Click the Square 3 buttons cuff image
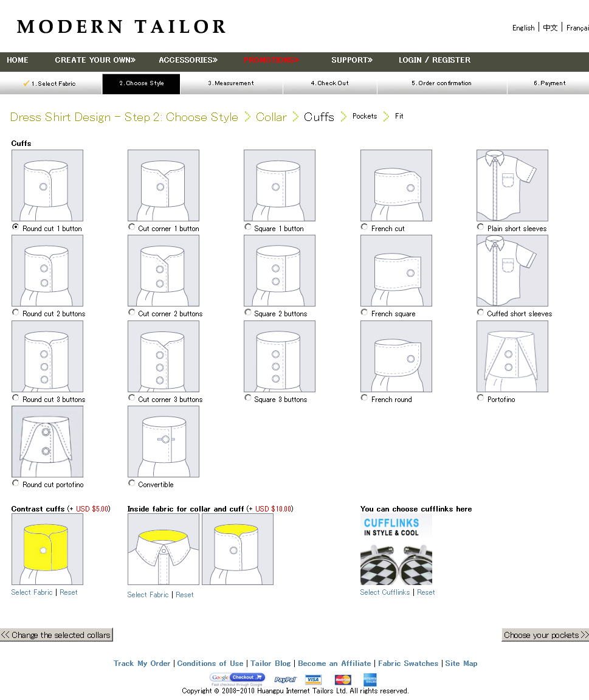This screenshot has height=700, width=589. coord(279,356)
